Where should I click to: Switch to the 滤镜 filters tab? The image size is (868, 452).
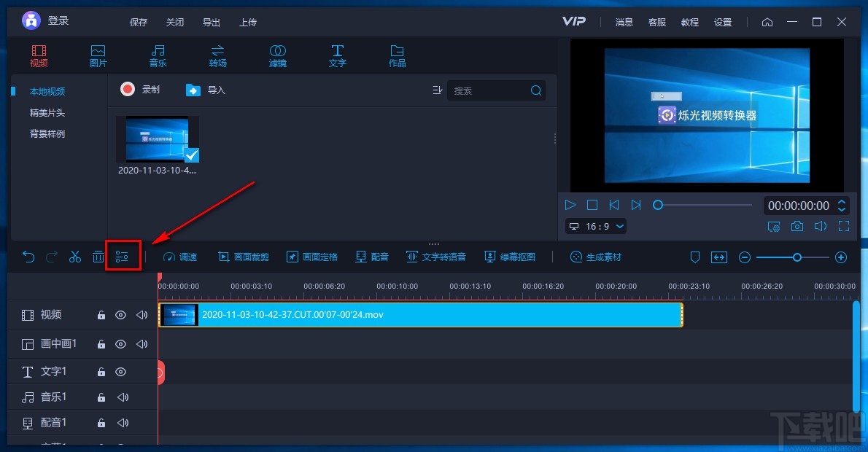(277, 56)
